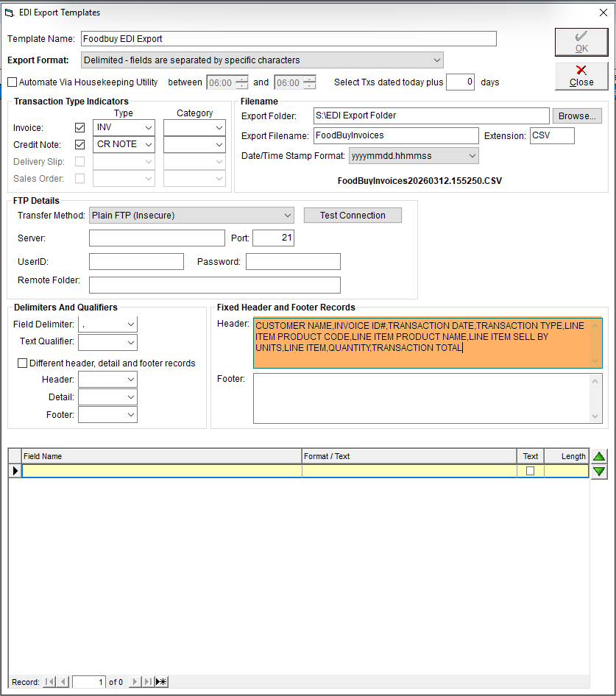Click the days offset field showing 0
The height and width of the screenshot is (696, 616).
click(x=460, y=82)
